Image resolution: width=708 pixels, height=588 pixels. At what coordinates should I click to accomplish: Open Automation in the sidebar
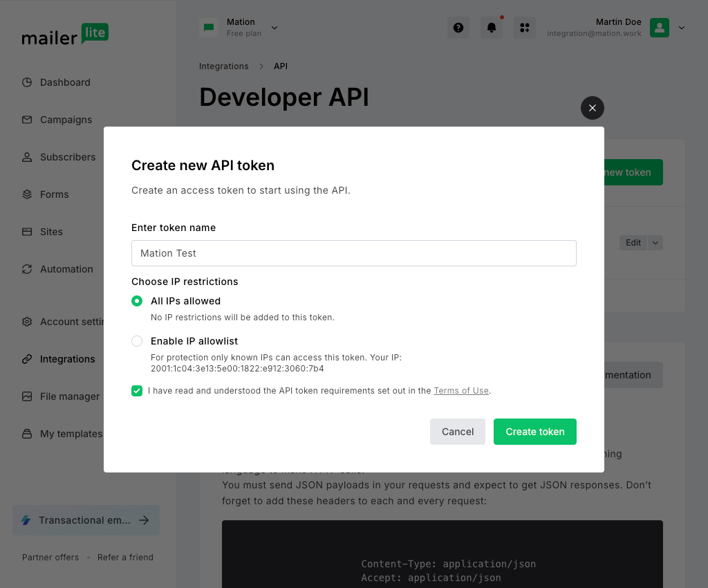(66, 269)
